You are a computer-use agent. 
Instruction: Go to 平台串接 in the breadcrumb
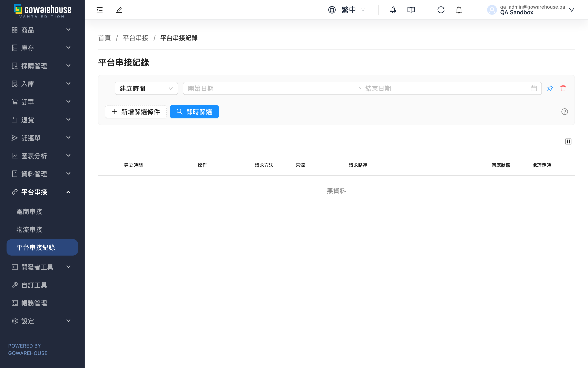[x=135, y=38]
